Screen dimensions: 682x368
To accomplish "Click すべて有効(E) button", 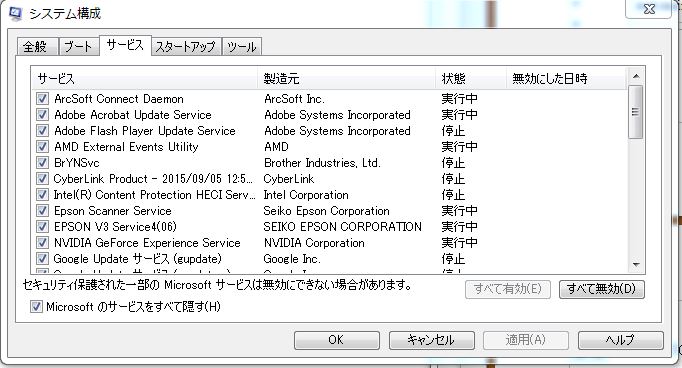I will (x=508, y=289).
